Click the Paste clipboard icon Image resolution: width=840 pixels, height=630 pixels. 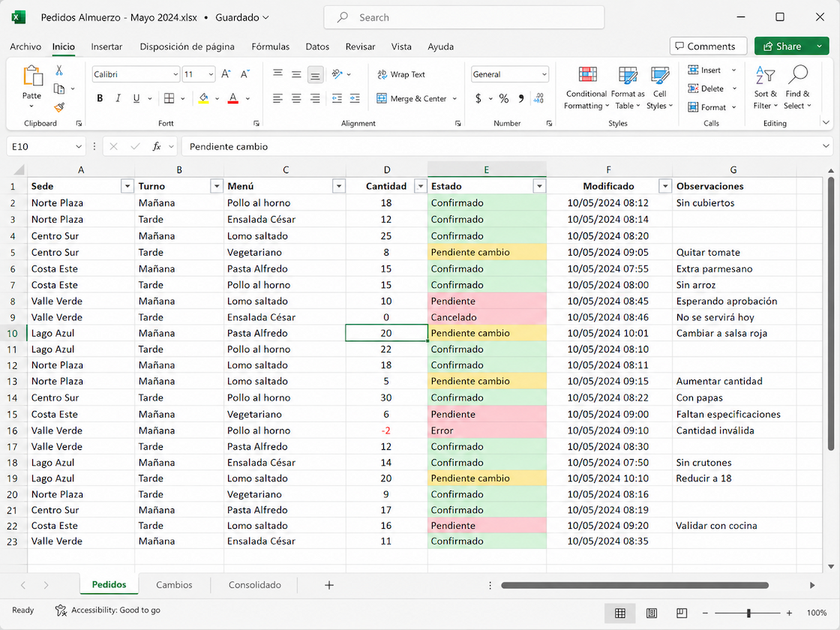pyautogui.click(x=33, y=76)
